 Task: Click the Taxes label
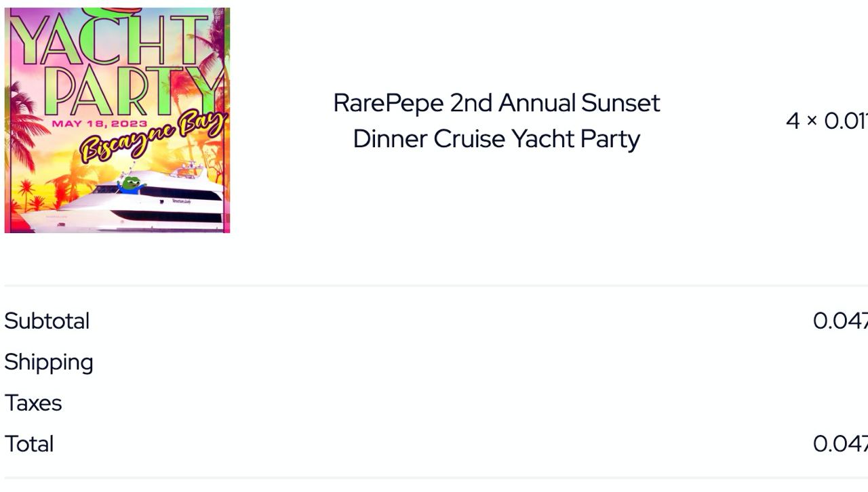point(33,403)
